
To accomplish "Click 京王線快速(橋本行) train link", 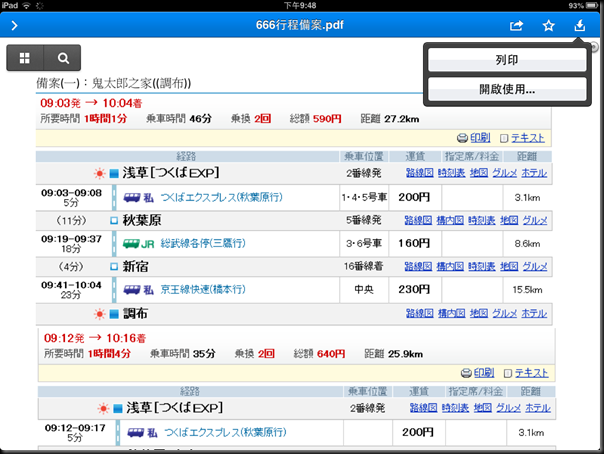I will [203, 290].
